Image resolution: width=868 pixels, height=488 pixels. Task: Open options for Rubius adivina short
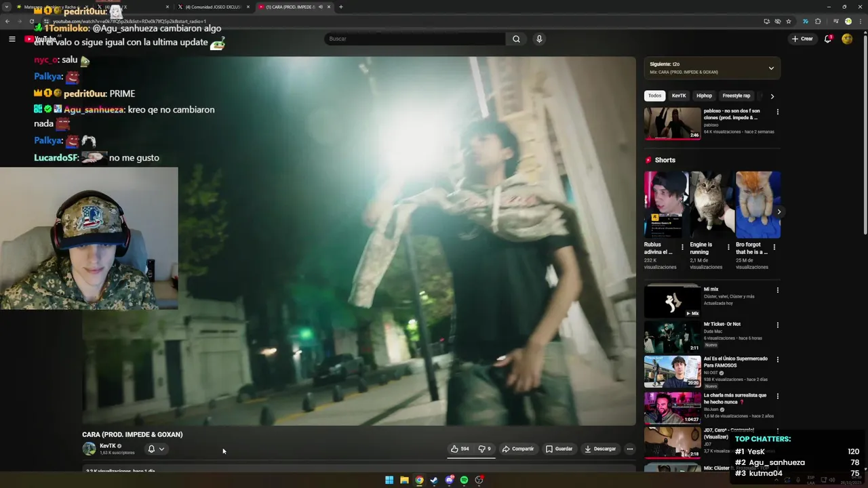[x=682, y=247]
